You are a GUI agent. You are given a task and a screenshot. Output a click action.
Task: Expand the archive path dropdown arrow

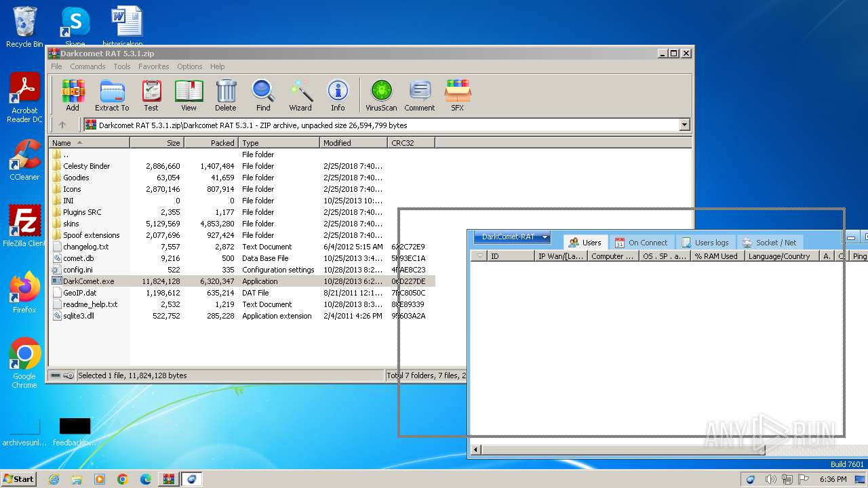coord(684,125)
